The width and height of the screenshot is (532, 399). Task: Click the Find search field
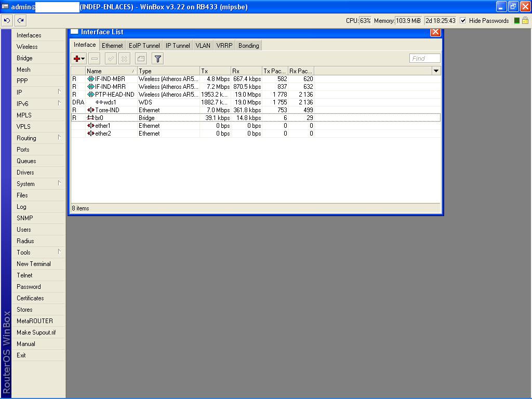[425, 58]
